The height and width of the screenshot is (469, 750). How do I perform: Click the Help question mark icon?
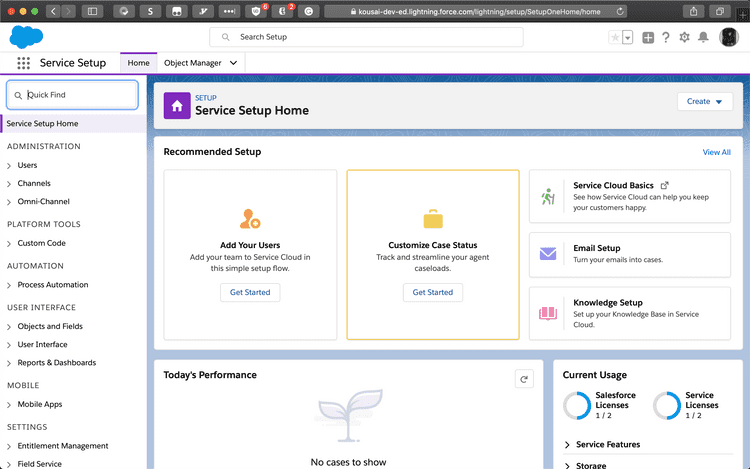pyautogui.click(x=666, y=37)
